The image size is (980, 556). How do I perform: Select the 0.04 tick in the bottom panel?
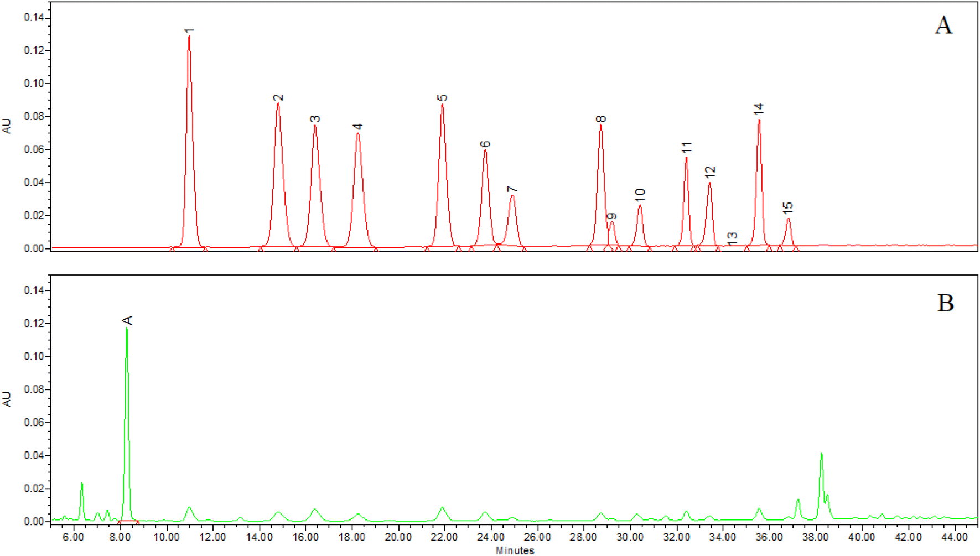[x=33, y=456]
